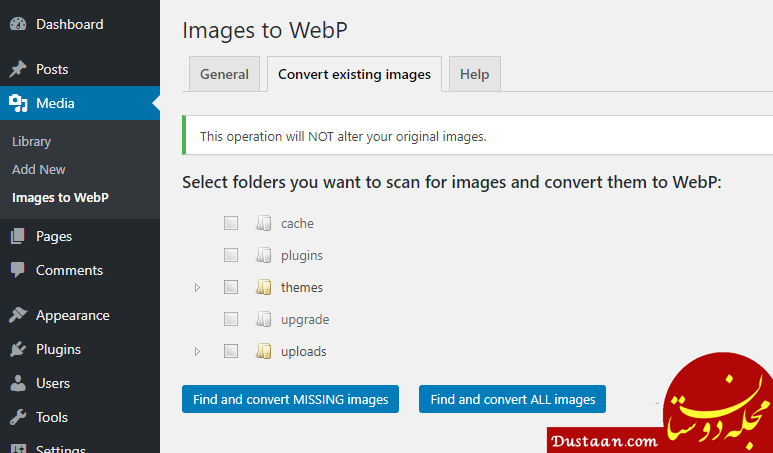
Task: Select the plugins folder label in tree
Action: tap(302, 255)
